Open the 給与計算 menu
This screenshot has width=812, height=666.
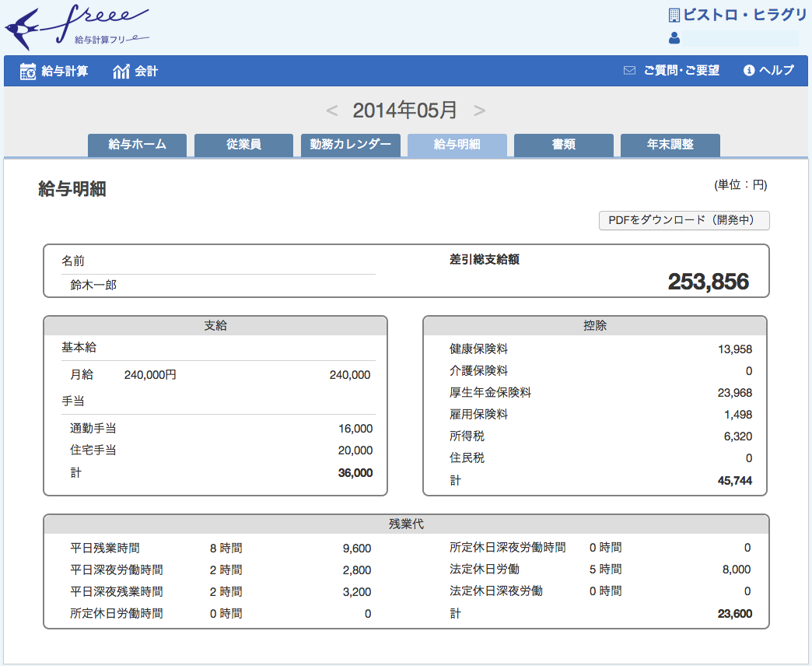[65, 71]
